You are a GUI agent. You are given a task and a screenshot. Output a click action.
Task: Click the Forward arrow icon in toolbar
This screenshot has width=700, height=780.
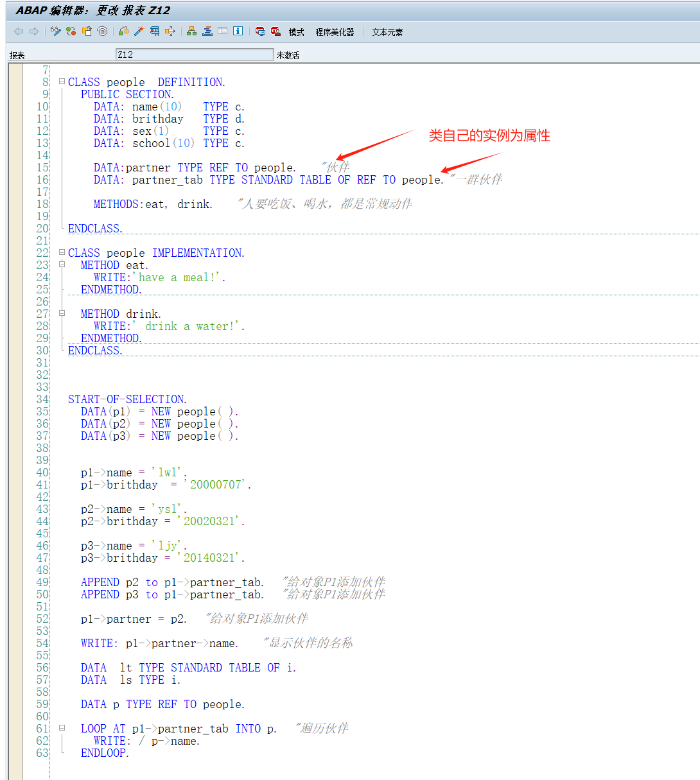34,31
